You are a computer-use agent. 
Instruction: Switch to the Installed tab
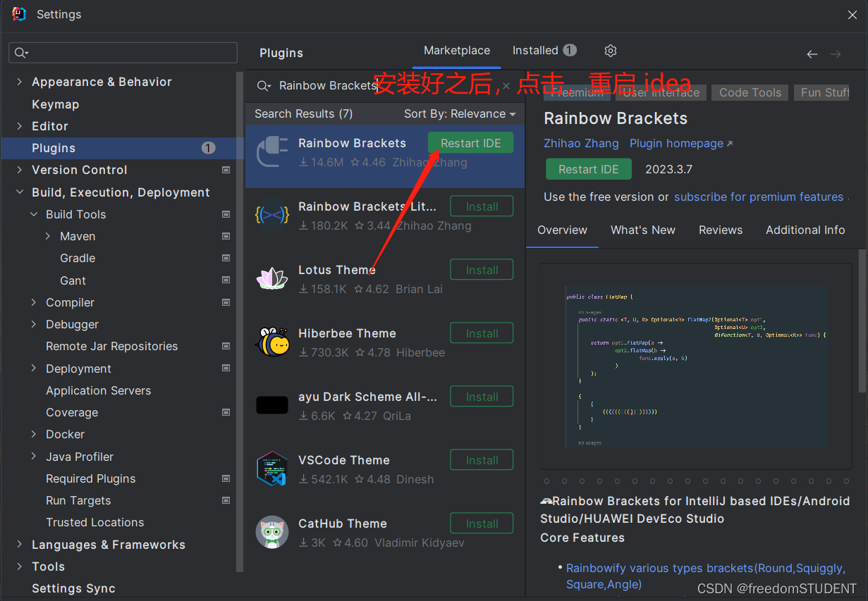(x=544, y=51)
